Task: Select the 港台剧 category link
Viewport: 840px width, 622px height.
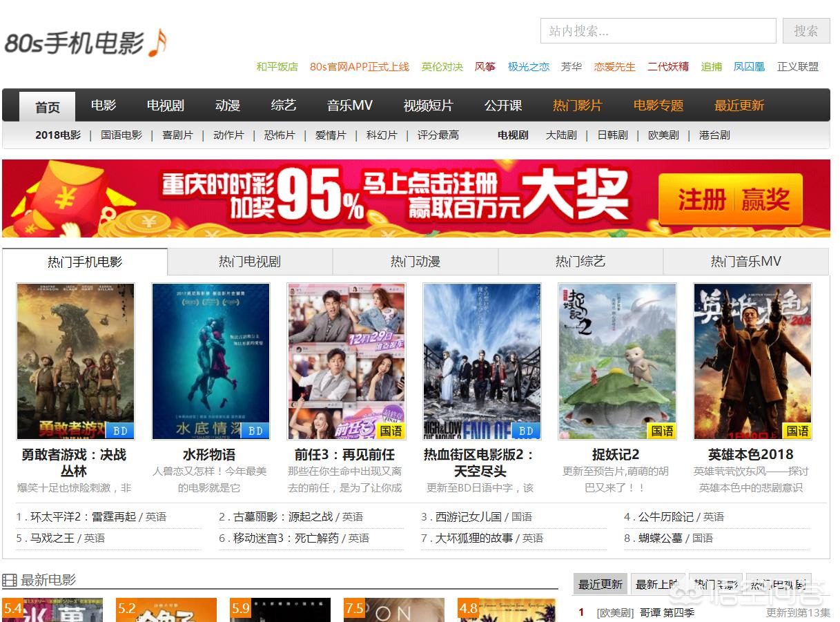Action: click(714, 135)
